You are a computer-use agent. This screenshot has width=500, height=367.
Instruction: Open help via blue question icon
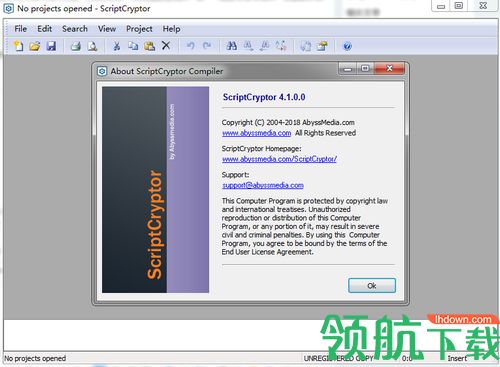pyautogui.click(x=347, y=46)
